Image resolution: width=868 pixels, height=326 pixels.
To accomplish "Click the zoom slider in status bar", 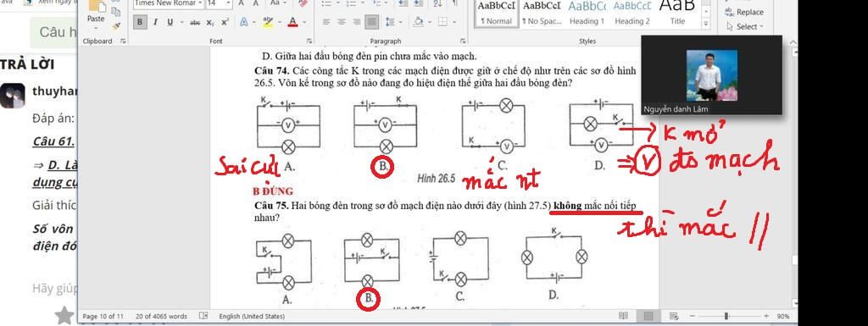I will click(x=726, y=316).
